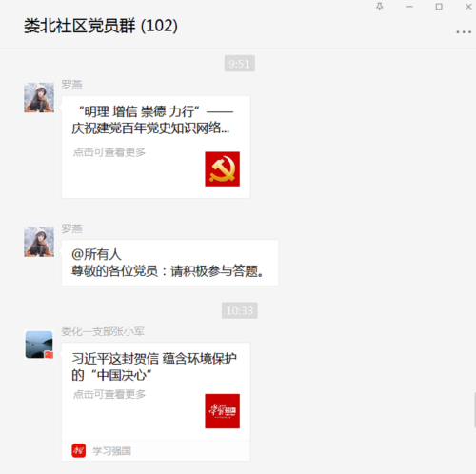The width and height of the screenshot is (476, 474).
Task: Click the 学习强国 red thumbnail image
Action: click(x=222, y=411)
